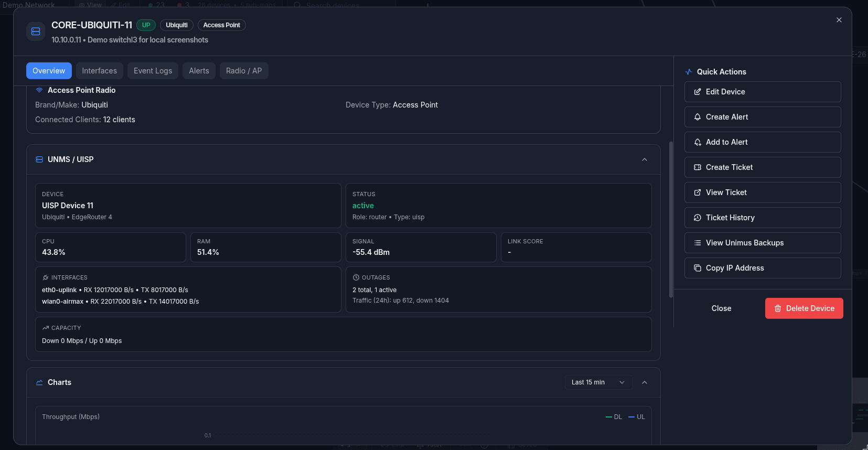Click the trend icon beside CAPACITY
The image size is (868, 450).
point(46,328)
